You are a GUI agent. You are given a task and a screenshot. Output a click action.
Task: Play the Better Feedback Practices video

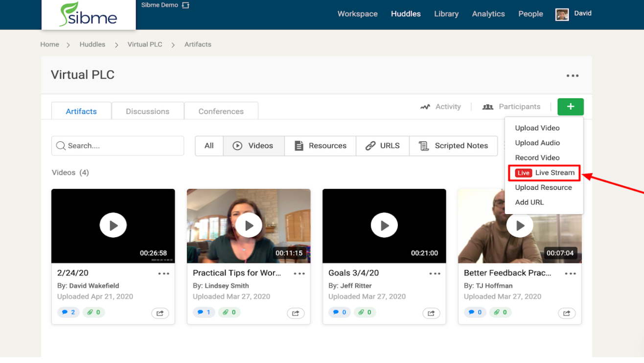[x=520, y=226]
